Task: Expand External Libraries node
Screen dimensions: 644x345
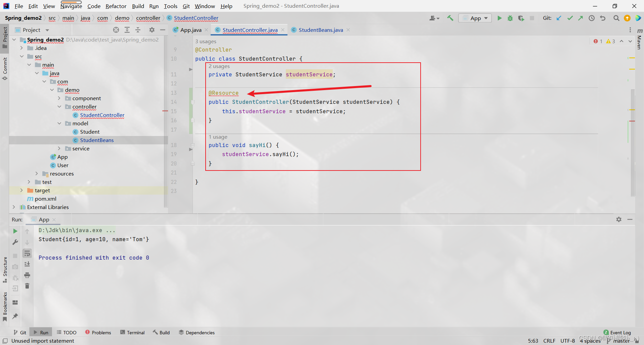Action: 14,207
